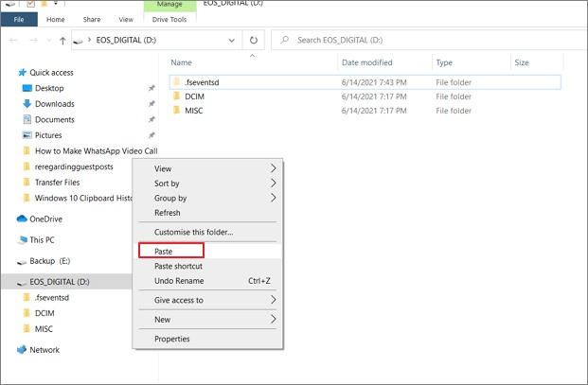Sort files by Date modified column header

(x=368, y=62)
